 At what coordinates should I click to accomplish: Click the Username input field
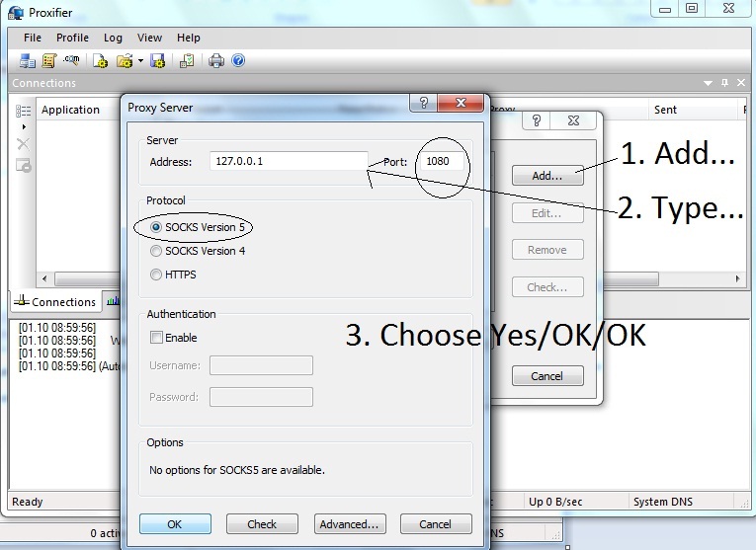point(261,365)
